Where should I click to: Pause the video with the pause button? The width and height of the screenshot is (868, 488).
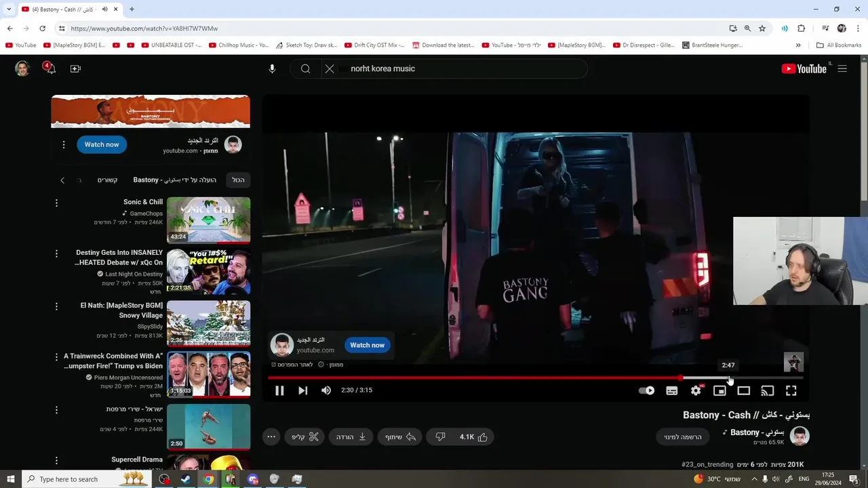click(279, 390)
